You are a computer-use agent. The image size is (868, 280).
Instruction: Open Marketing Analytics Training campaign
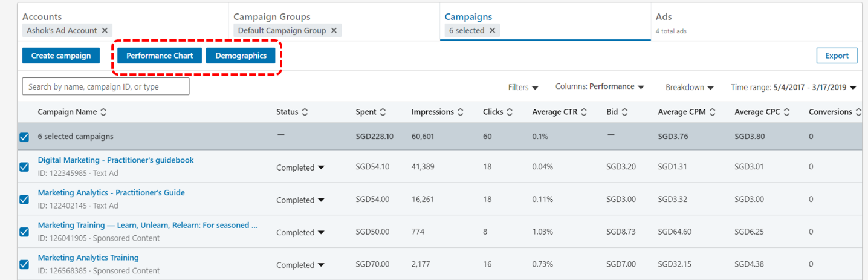pos(88,258)
